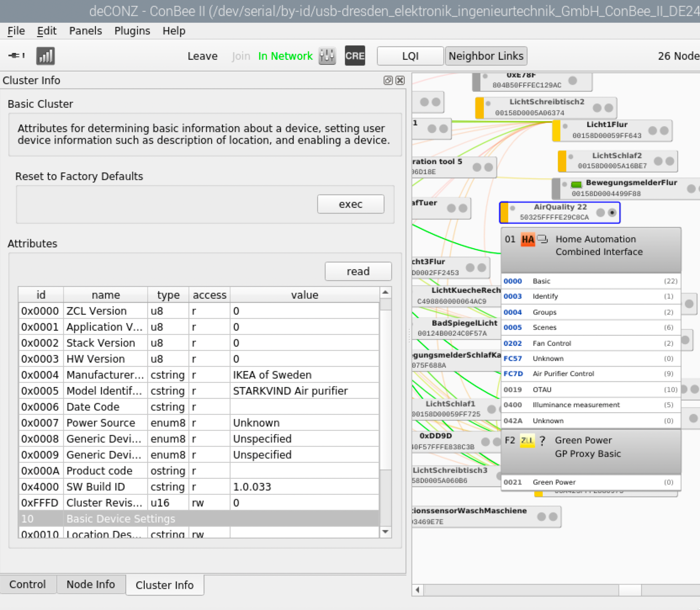Open the Plugins menu

pos(132,31)
